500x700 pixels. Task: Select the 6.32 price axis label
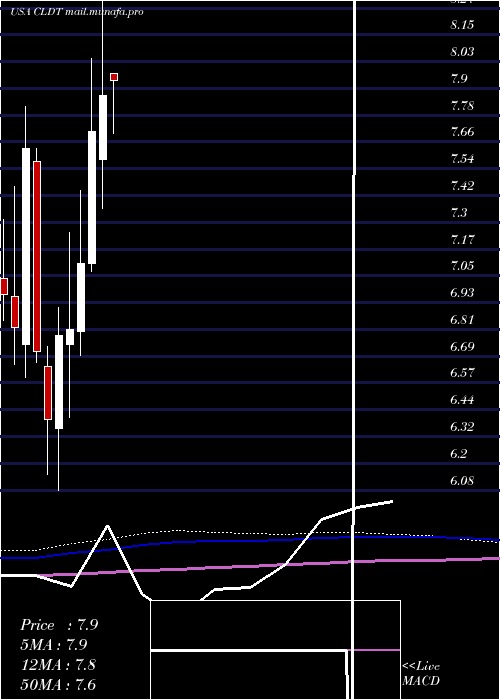click(x=462, y=426)
